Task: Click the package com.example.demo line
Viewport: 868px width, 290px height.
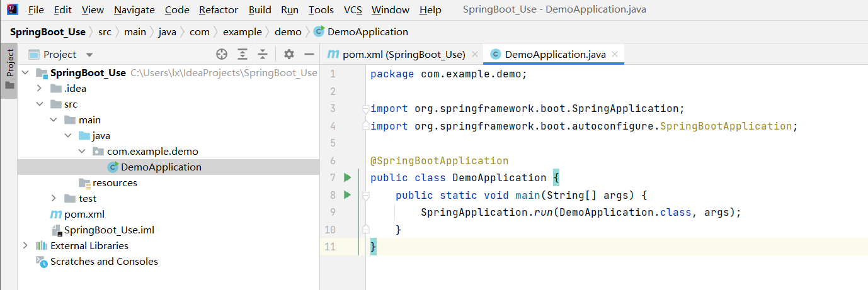Action: [448, 74]
